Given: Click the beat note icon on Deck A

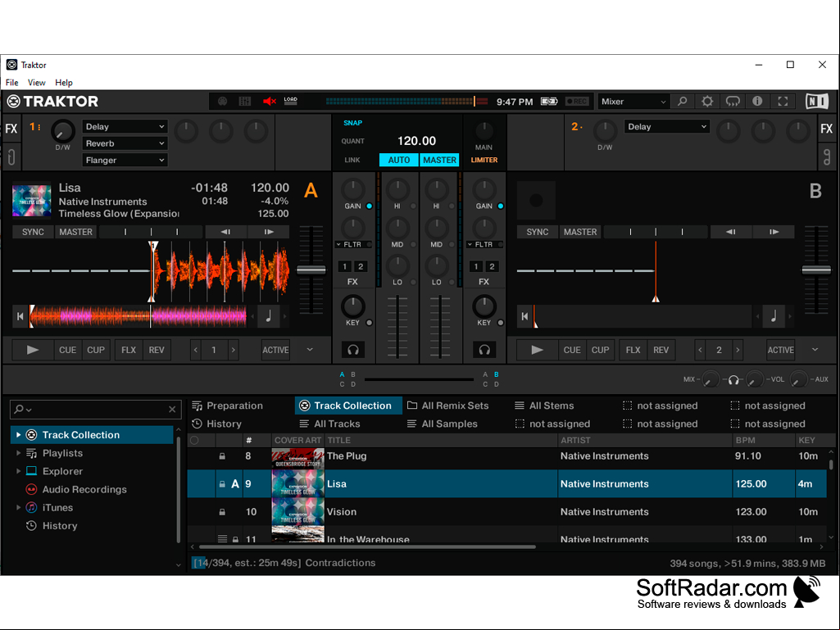Looking at the screenshot, I should pyautogui.click(x=269, y=316).
